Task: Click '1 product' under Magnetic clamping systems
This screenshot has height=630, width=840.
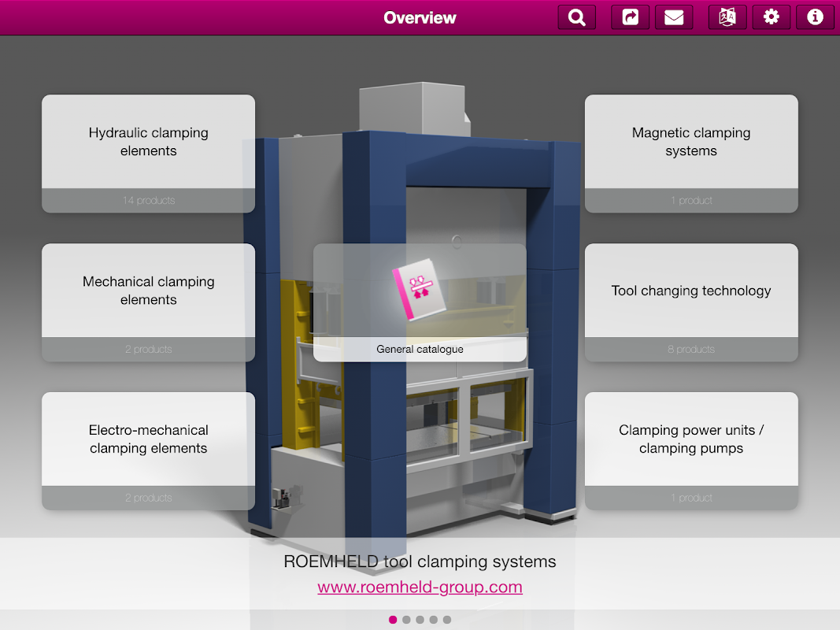Action: tap(691, 200)
